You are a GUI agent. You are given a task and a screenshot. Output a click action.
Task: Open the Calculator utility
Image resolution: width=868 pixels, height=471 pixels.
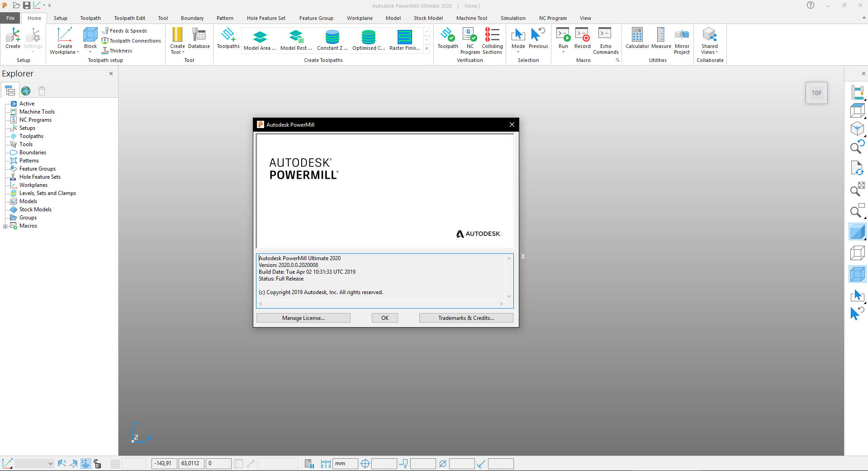637,38
